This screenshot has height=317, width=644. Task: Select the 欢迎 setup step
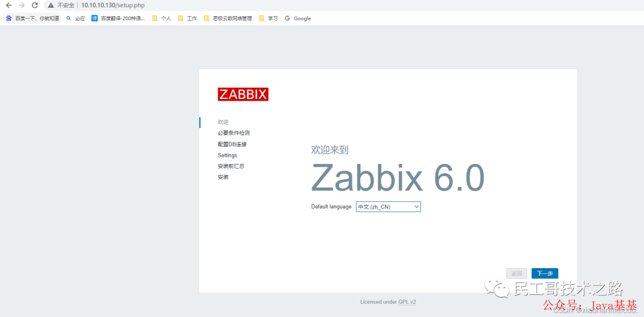223,122
